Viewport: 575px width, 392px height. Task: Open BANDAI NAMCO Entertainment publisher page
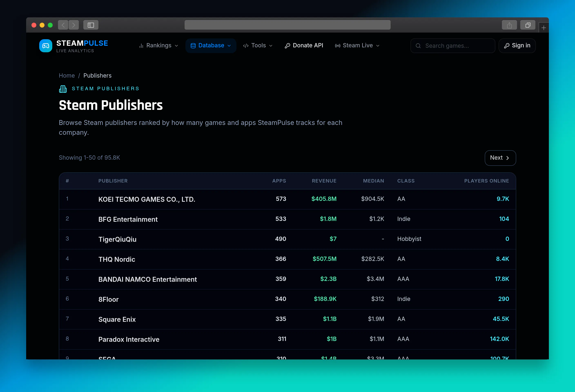pos(147,279)
